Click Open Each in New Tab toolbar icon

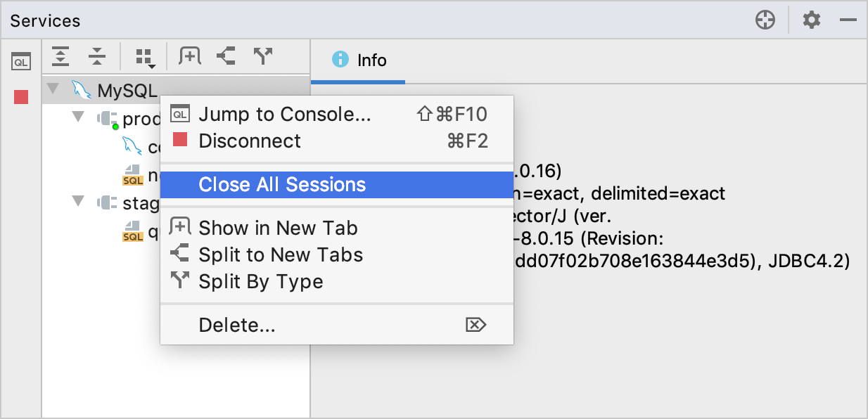click(226, 56)
